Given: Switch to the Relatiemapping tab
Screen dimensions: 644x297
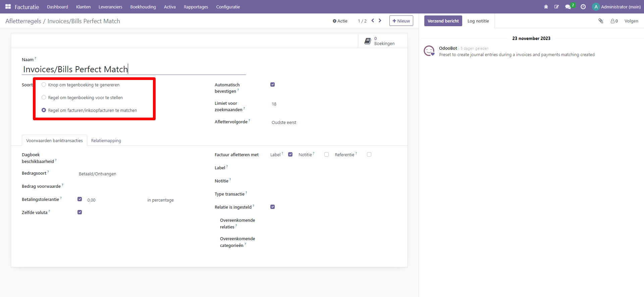Looking at the screenshot, I should click(106, 141).
